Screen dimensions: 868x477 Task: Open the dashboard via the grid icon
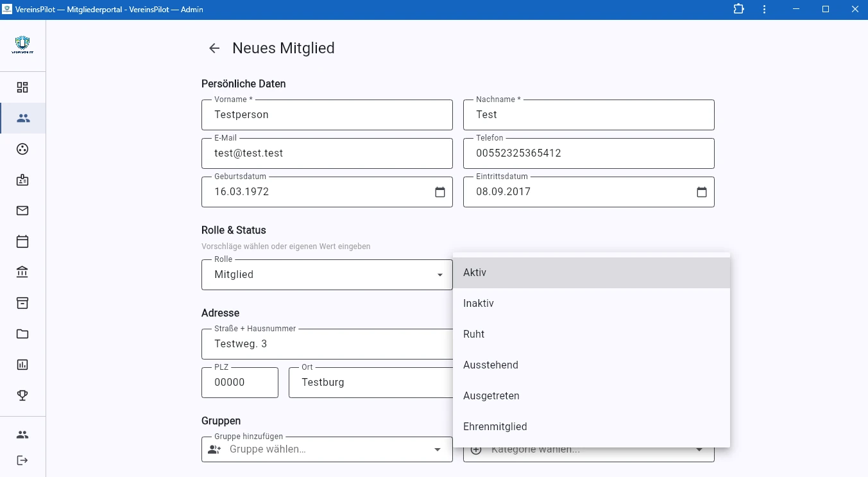(22, 87)
